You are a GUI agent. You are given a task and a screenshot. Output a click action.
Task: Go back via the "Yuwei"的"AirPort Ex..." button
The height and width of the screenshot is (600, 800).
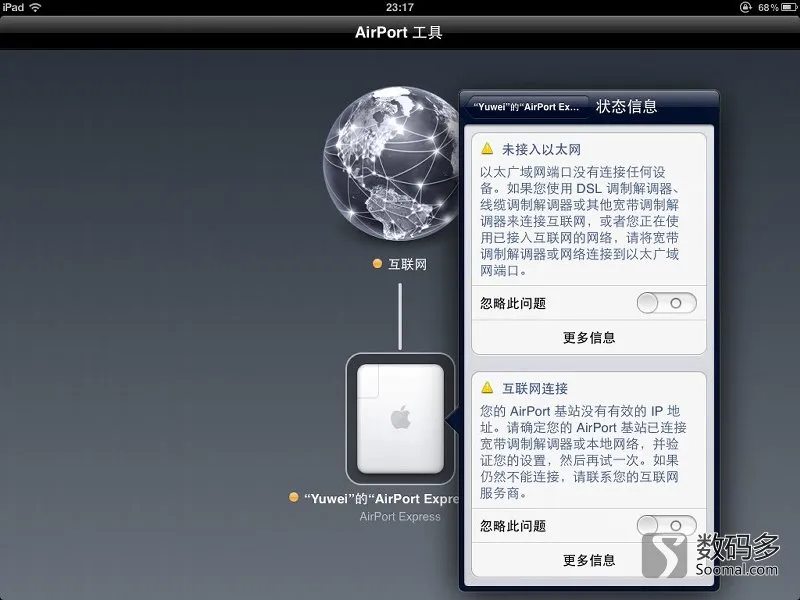(x=527, y=107)
